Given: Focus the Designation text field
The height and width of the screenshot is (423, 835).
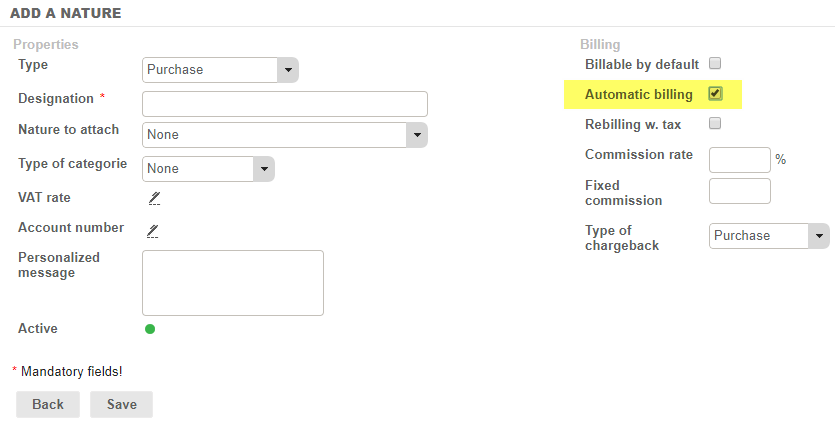Looking at the screenshot, I should pos(285,104).
